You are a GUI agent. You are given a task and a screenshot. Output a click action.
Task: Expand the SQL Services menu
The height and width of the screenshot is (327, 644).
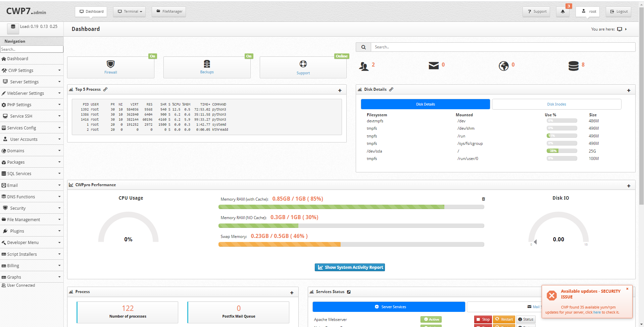(x=32, y=173)
